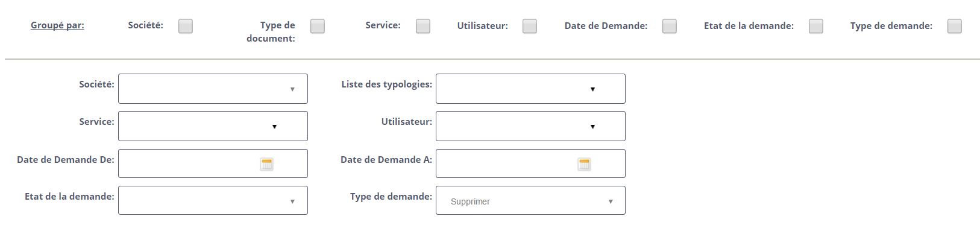
Task: Check the Société grouping checkbox
Action: point(186,26)
